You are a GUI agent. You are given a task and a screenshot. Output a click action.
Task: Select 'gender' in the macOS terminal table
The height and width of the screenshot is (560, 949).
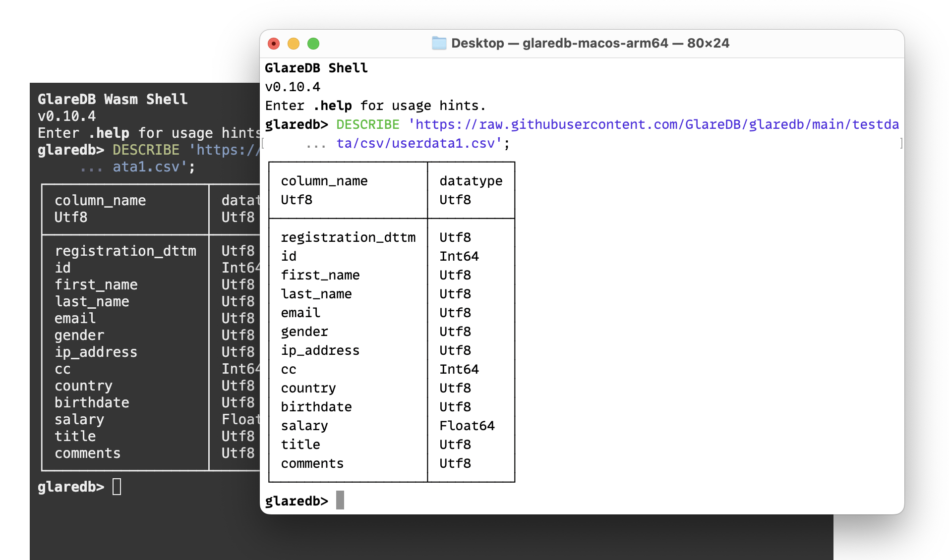304,332
